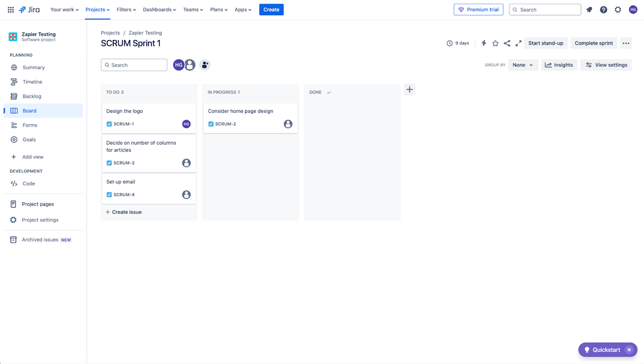Click the share icon
This screenshot has width=644, height=364.
click(507, 43)
